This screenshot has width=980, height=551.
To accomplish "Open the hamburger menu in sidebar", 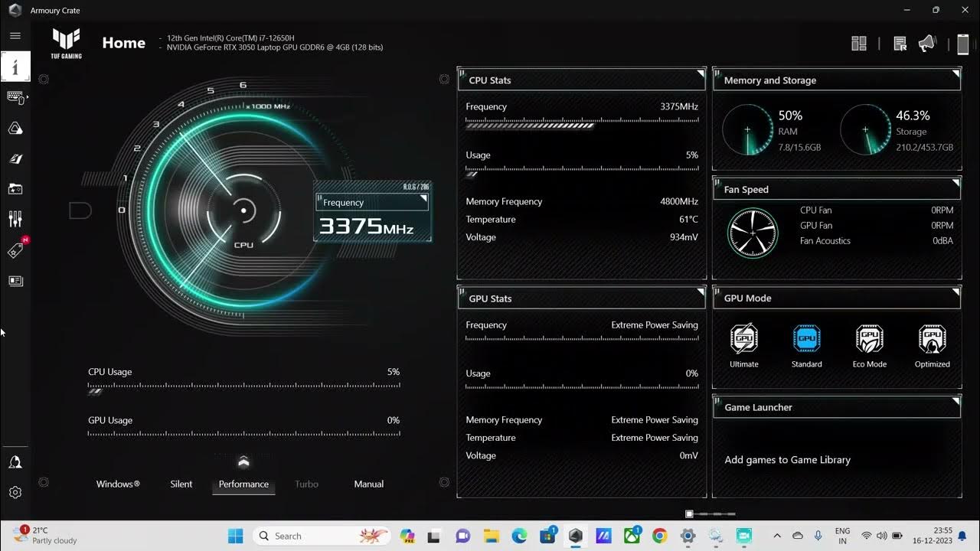I will coord(15,35).
